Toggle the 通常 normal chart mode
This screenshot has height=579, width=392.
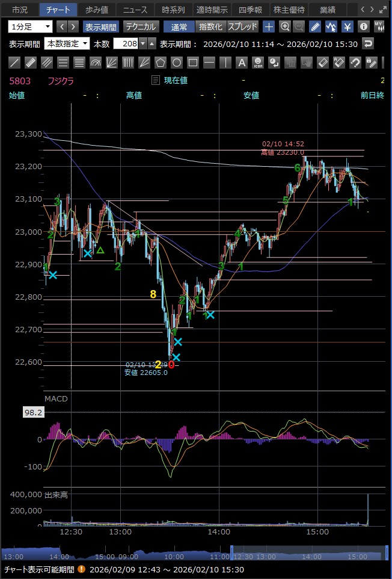pos(179,26)
